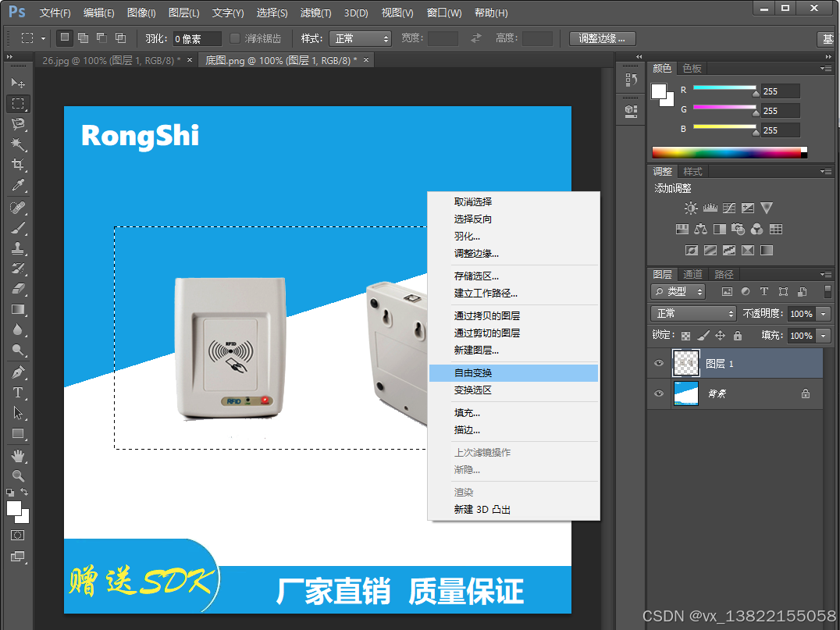Add a Levels adjustment

pos(710,208)
